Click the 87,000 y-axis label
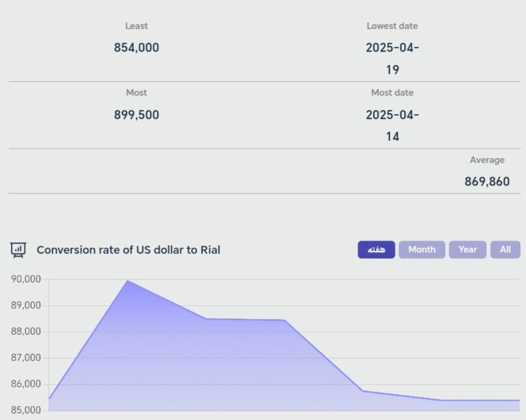The image size is (526, 420). [x=26, y=358]
